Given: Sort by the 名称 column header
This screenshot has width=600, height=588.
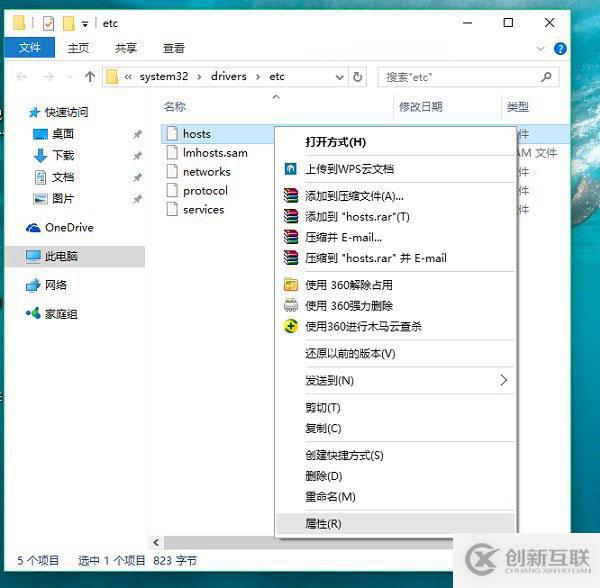Looking at the screenshot, I should pos(175,106).
